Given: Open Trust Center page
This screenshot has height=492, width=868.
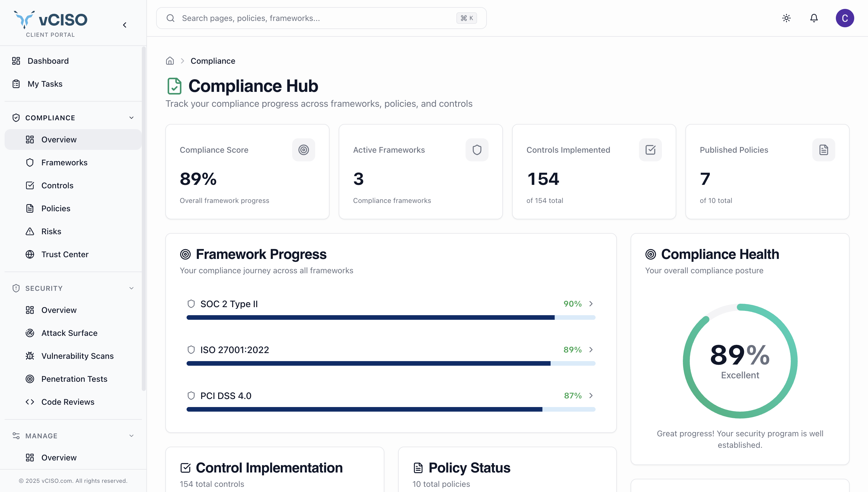Looking at the screenshot, I should pos(73,254).
